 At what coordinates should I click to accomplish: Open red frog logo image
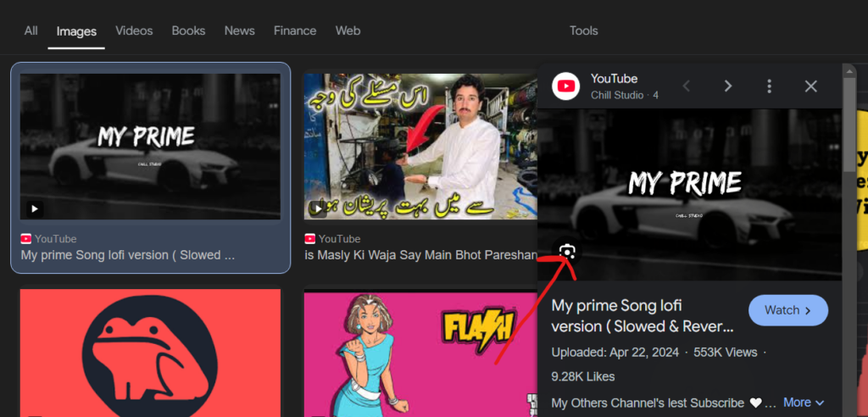(150, 353)
